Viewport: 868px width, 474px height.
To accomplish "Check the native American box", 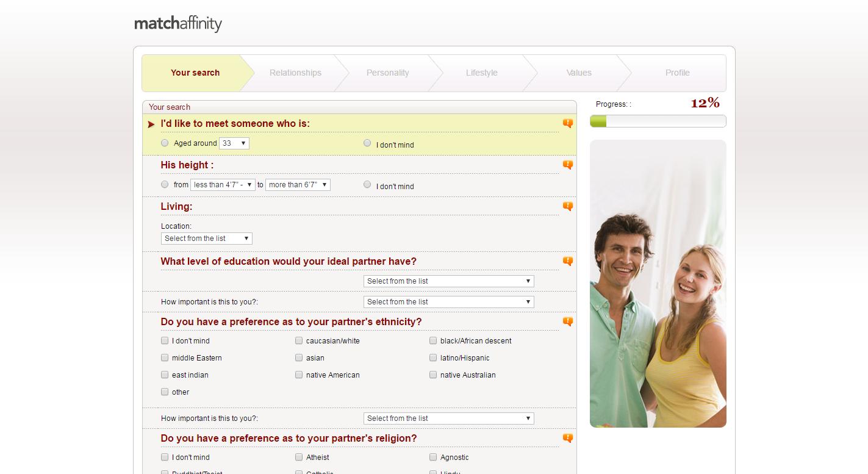I will tap(299, 375).
